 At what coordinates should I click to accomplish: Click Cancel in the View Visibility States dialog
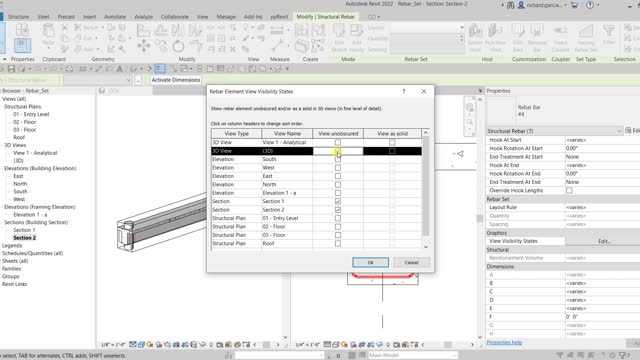pos(411,262)
